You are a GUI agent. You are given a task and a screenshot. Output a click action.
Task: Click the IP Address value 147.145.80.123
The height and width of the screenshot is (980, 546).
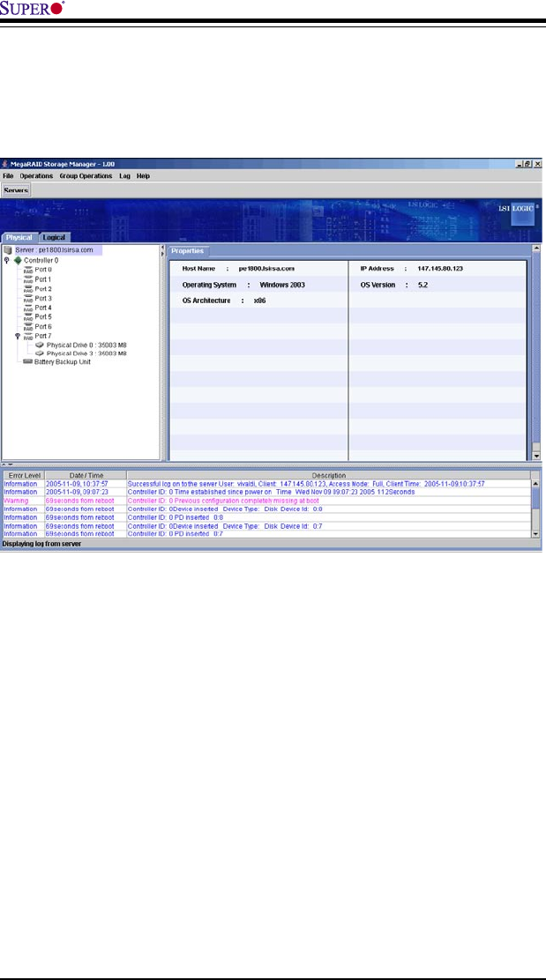(x=440, y=268)
